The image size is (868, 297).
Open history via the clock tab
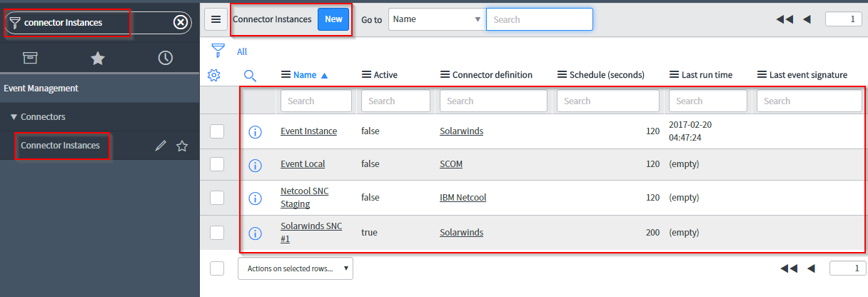coord(166,58)
